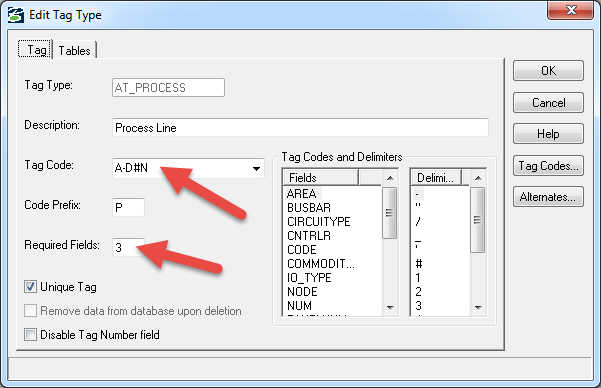Click the Description text field
The image size is (601, 388).
pyautogui.click(x=300, y=128)
